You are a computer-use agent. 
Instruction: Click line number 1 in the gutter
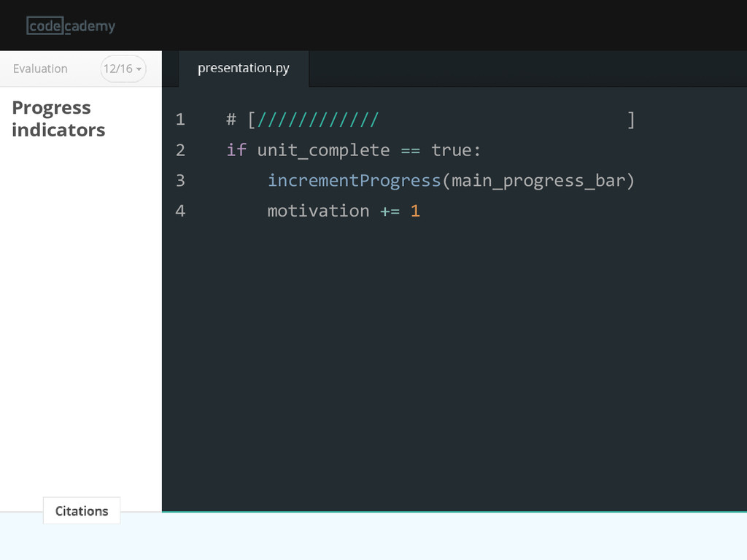(180, 119)
